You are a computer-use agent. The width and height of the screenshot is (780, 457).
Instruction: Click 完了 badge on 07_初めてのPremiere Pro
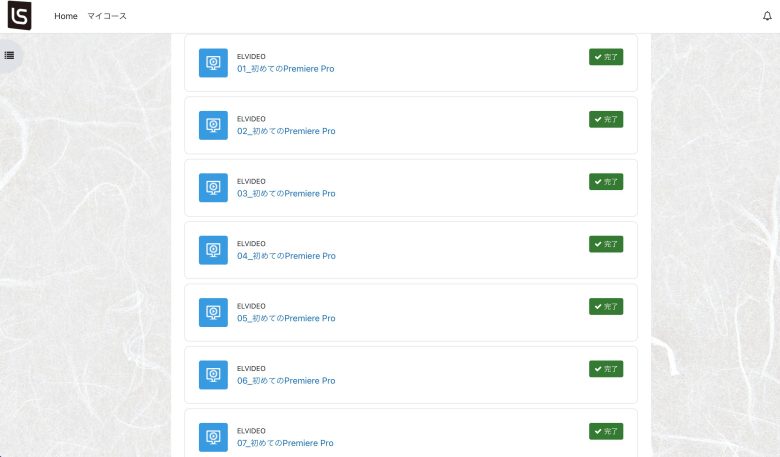pyautogui.click(x=606, y=431)
